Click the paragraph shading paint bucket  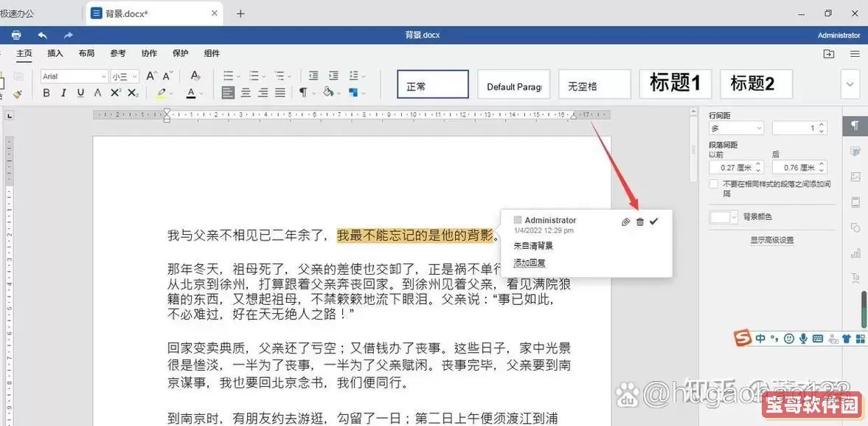(327, 92)
